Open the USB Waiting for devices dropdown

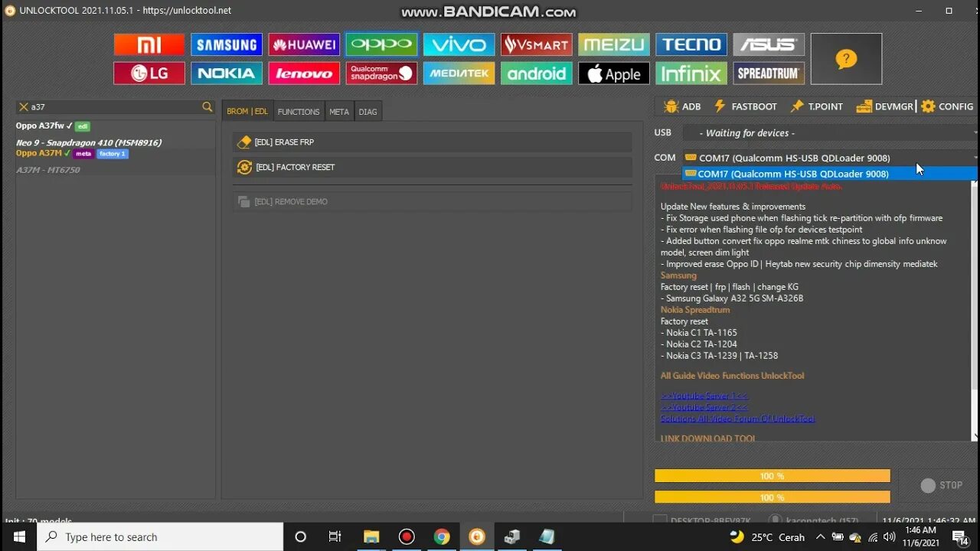[830, 133]
